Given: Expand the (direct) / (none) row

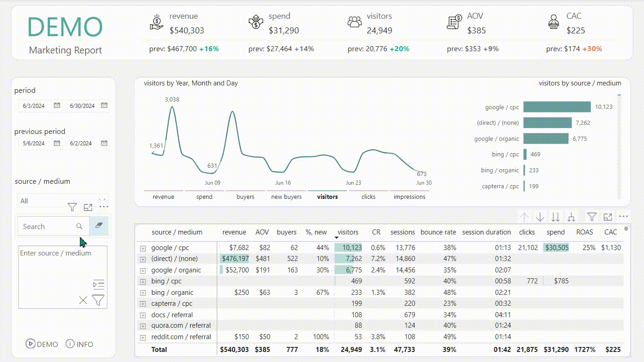Looking at the screenshot, I should (143, 259).
